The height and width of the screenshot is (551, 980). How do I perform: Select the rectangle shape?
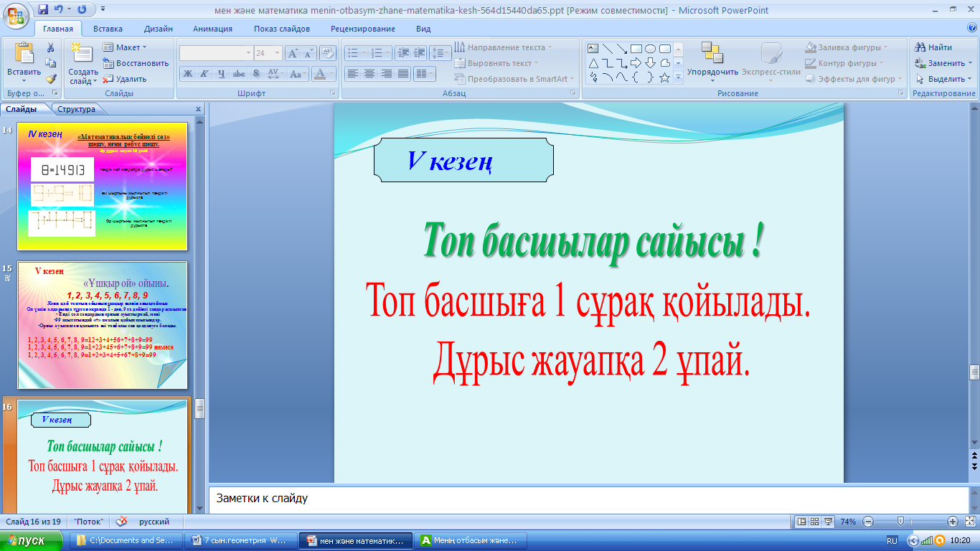636,49
